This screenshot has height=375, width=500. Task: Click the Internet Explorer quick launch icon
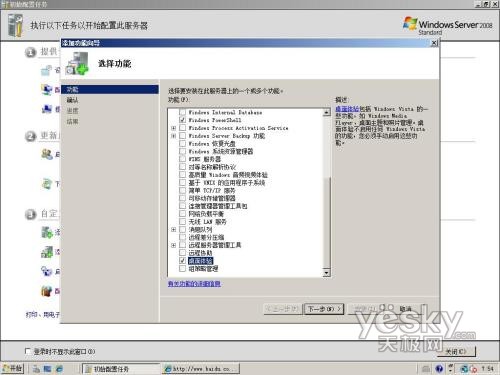point(59,369)
